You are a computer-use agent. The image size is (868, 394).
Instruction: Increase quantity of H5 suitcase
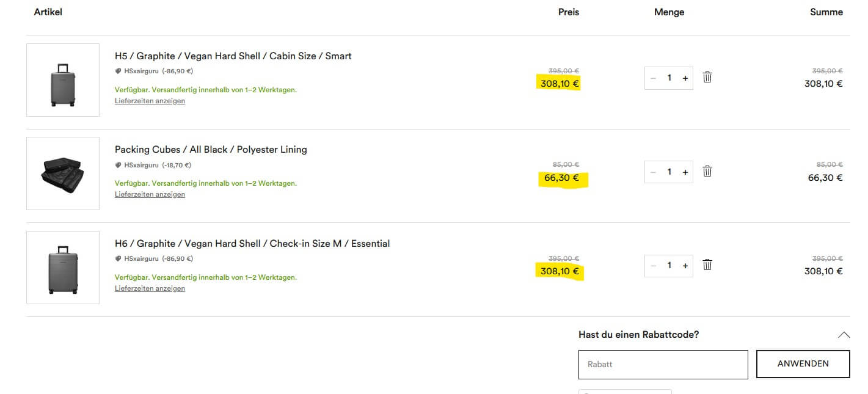coord(685,78)
